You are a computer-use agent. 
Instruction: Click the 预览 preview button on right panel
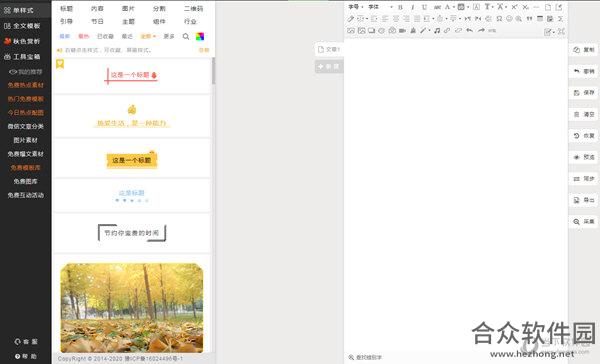(584, 157)
